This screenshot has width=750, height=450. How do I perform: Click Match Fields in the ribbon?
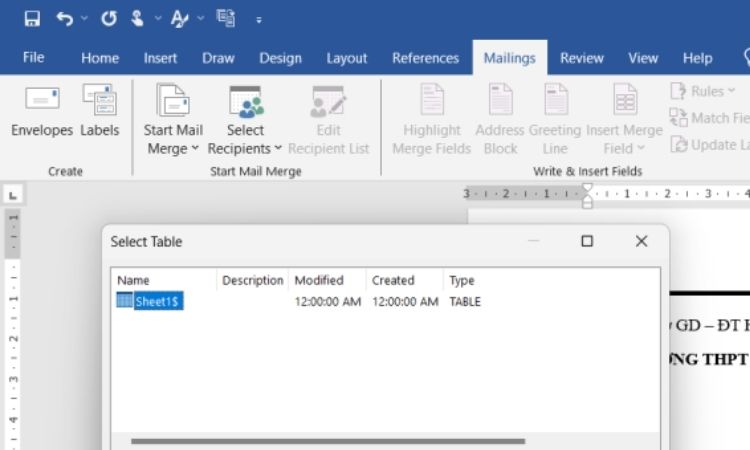pyautogui.click(x=710, y=118)
